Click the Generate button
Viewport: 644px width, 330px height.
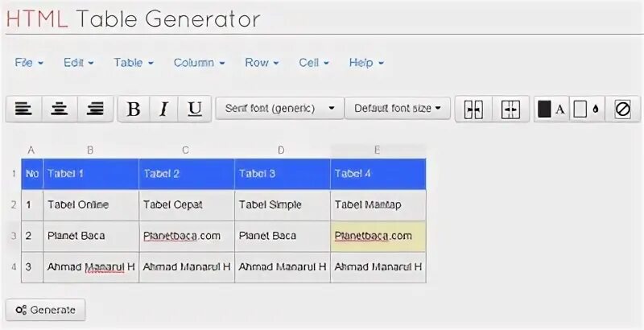tap(45, 310)
